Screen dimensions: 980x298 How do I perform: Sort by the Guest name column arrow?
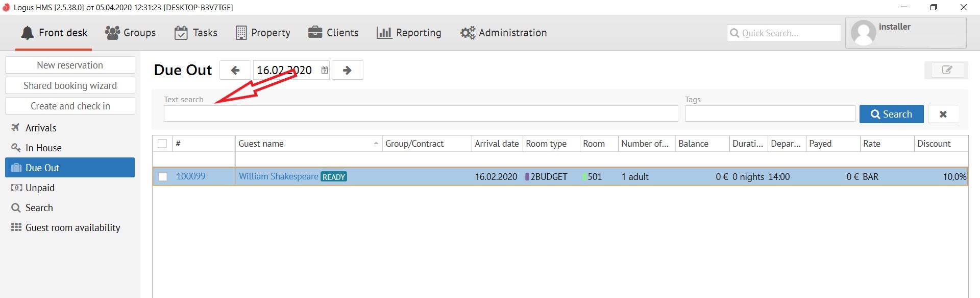[x=376, y=144]
